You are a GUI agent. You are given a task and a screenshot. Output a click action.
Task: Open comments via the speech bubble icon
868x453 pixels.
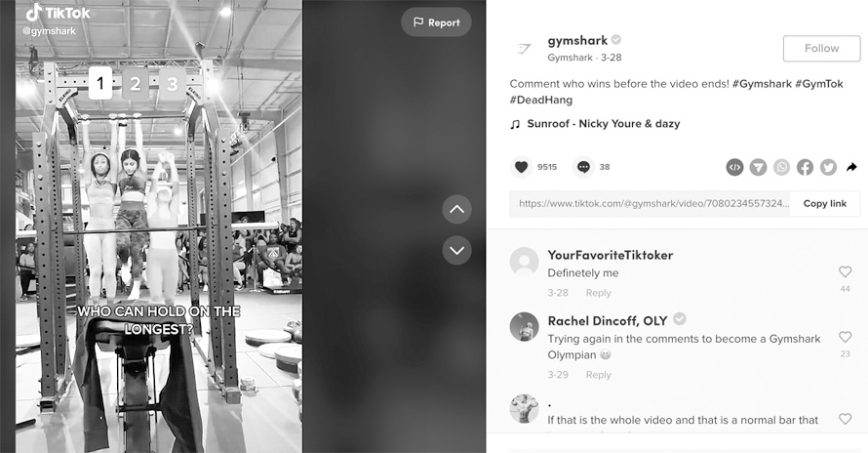pyautogui.click(x=583, y=167)
